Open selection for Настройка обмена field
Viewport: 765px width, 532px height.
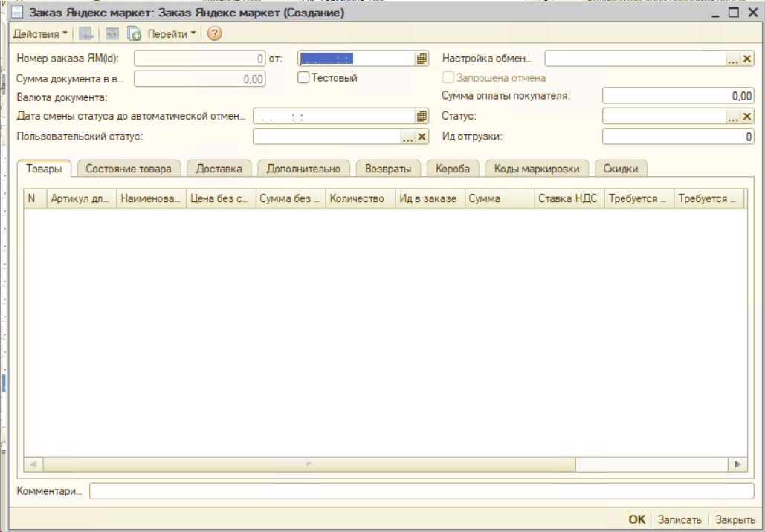733,59
